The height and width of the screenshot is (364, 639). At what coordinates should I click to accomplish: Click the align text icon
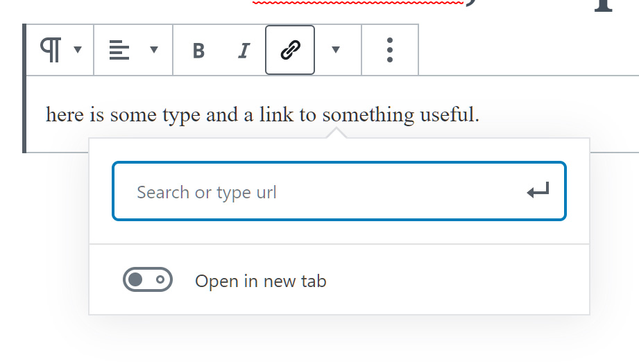[119, 50]
